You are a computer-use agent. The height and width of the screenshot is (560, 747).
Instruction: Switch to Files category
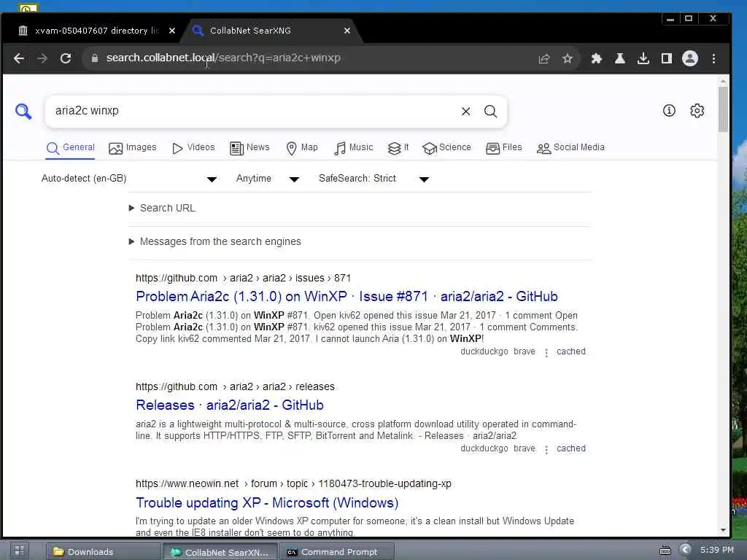pos(504,147)
